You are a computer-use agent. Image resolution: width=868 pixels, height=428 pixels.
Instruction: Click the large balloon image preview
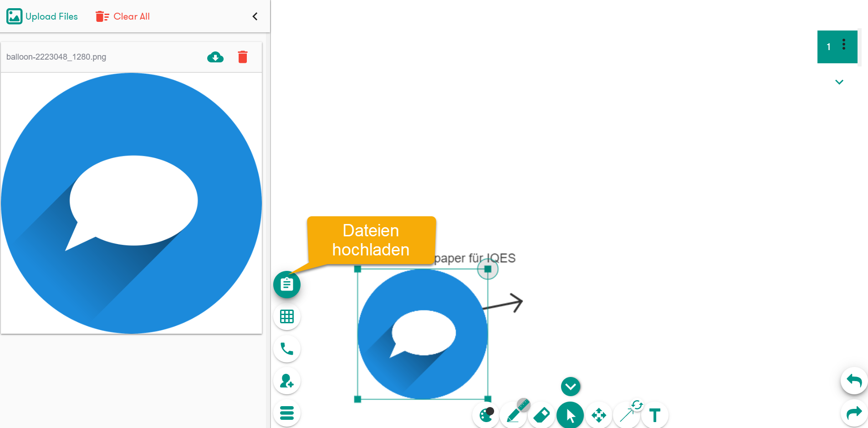tap(131, 203)
